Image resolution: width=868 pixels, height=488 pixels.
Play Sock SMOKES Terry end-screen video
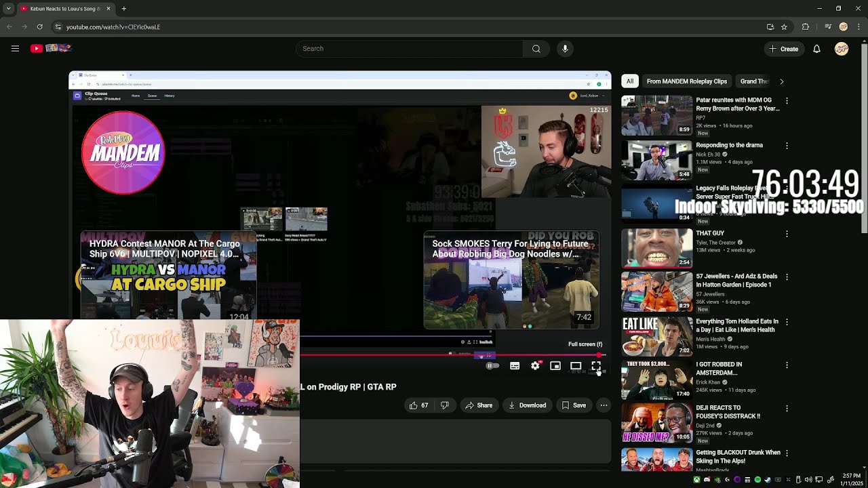(511, 280)
